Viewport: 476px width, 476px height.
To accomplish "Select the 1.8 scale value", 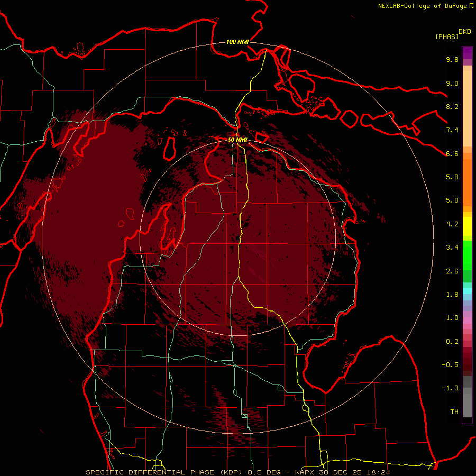I will point(452,295).
